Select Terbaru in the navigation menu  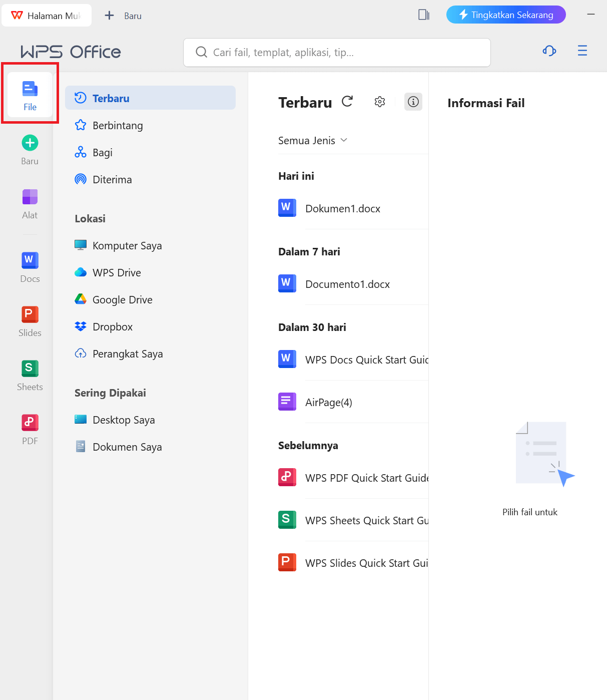click(111, 98)
